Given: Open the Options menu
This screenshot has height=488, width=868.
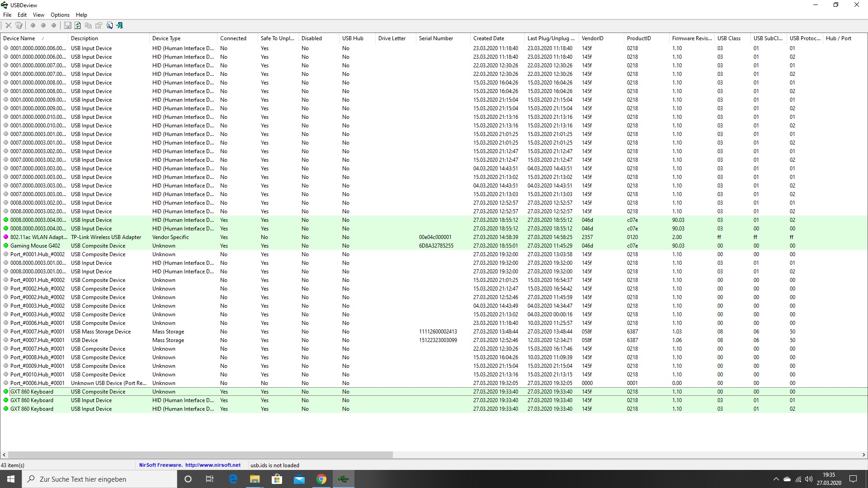Looking at the screenshot, I should [x=60, y=15].
